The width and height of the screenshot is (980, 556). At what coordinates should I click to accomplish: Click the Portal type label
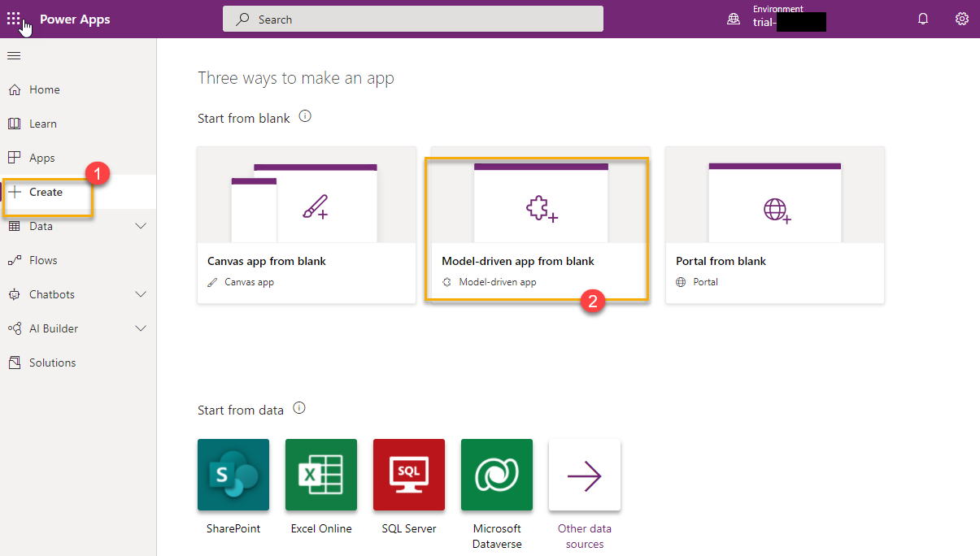706,282
